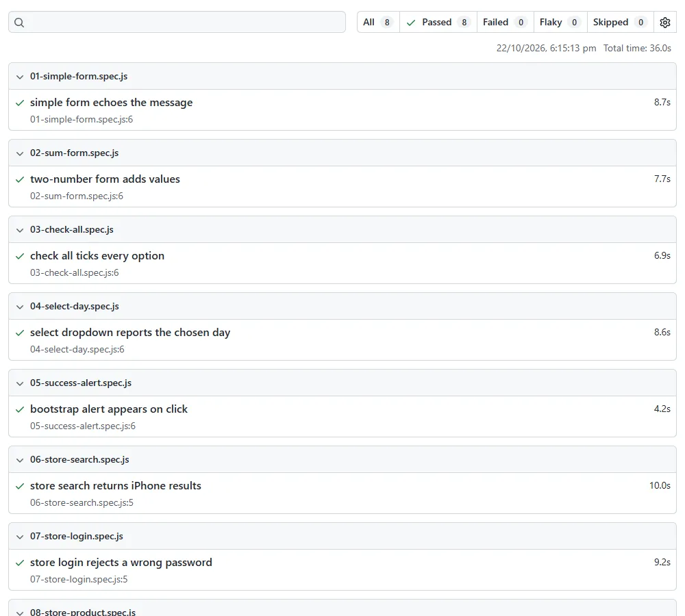
Task: Click the green check icon beside simple form test
Action: point(20,103)
